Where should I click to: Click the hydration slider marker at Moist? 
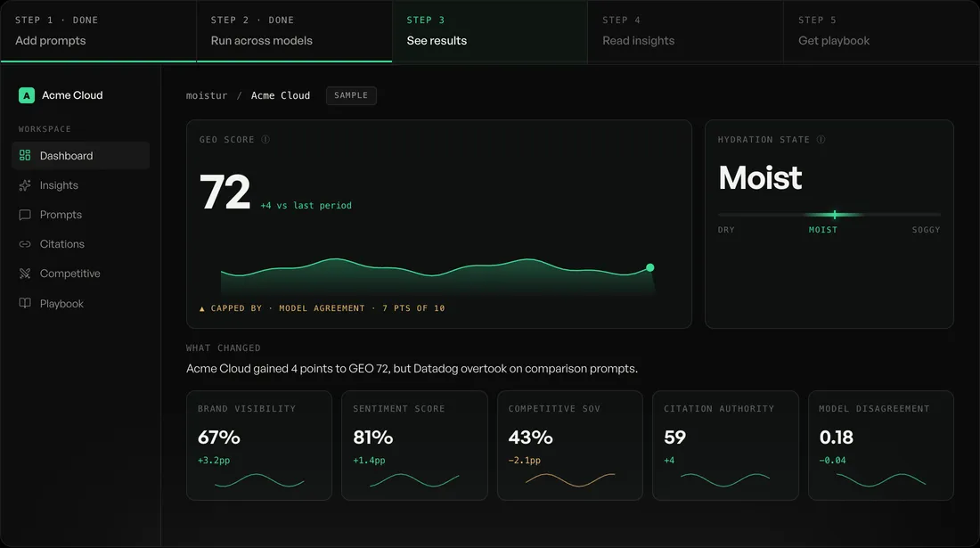click(835, 215)
